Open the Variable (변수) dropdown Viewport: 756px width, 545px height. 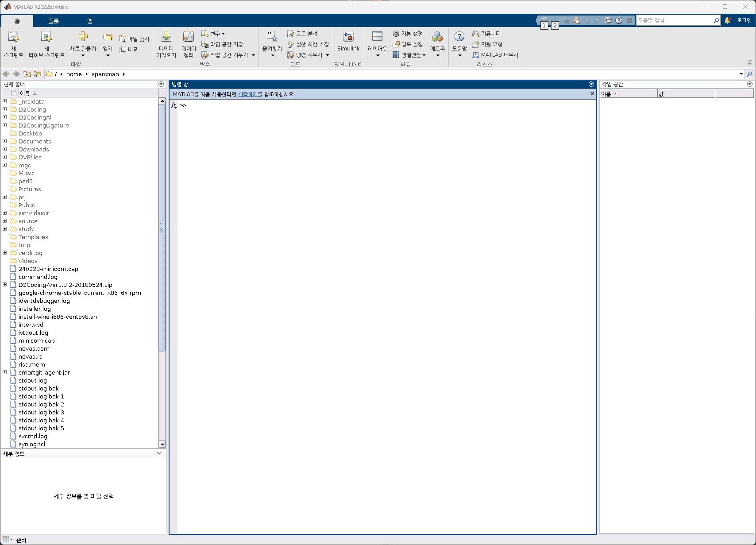(213, 34)
